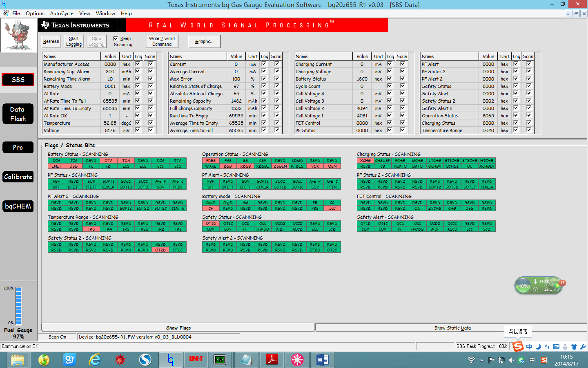588x368 pixels.
Task: Click the Sogou user account icon
Action: tap(565, 347)
